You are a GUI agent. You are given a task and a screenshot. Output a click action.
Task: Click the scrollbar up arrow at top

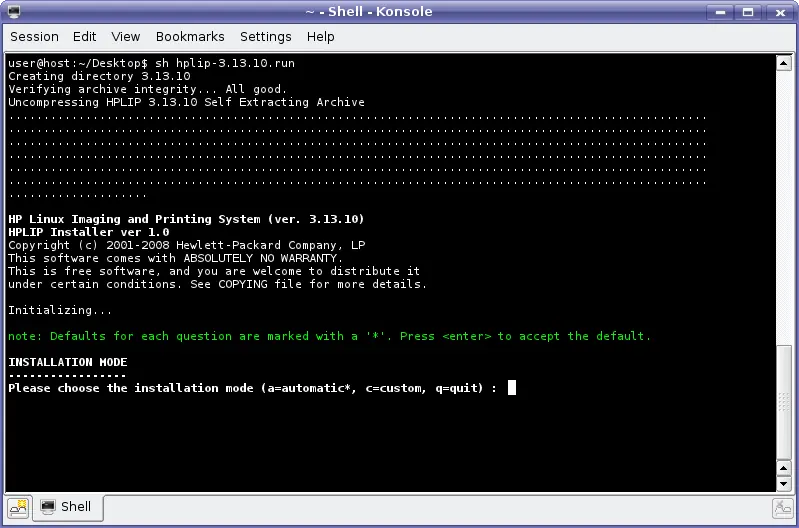783,63
